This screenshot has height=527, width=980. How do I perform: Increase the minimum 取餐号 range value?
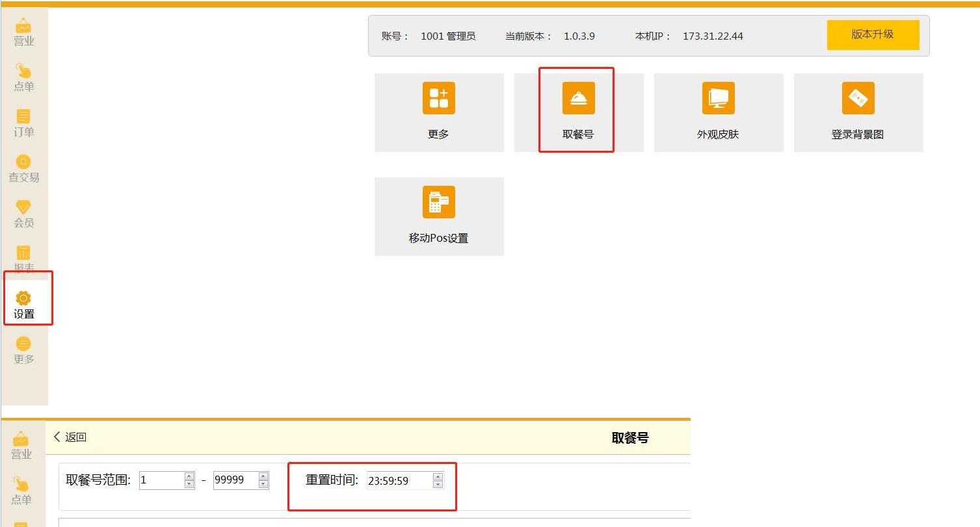(189, 476)
